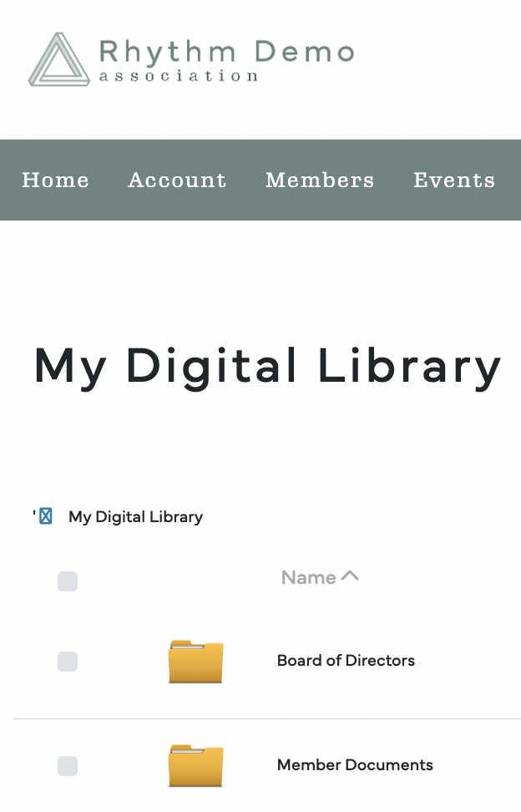This screenshot has width=521, height=812.
Task: Go to the Events navigation item
Action: pos(454,180)
